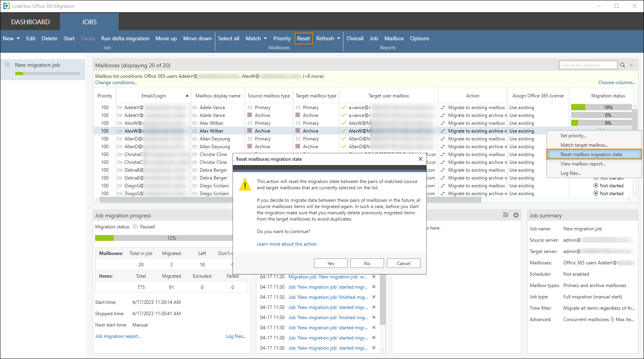This screenshot has width=644, height=359.
Task: Click the archive source type icon in Alex Wilber's selected row
Action: (x=250, y=131)
